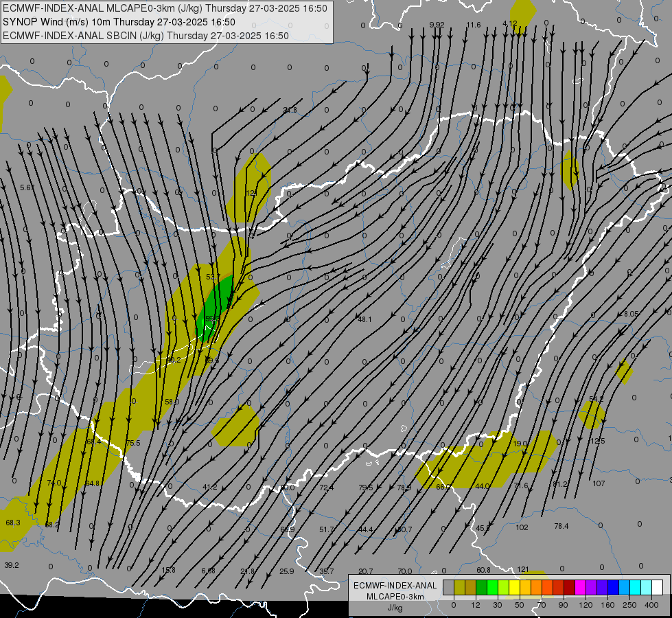Click the 54.2 value on the map
This screenshot has height=618, width=672.
pyautogui.click(x=596, y=399)
